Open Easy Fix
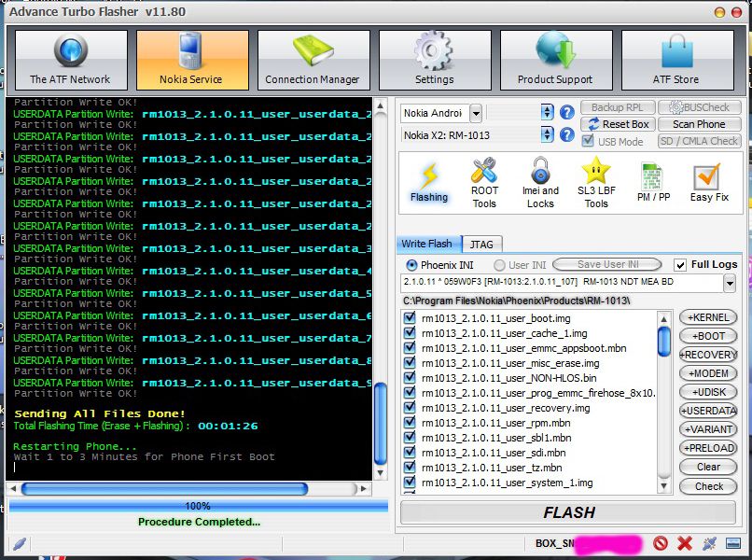Viewport: 752px width, 560px height. [709, 181]
